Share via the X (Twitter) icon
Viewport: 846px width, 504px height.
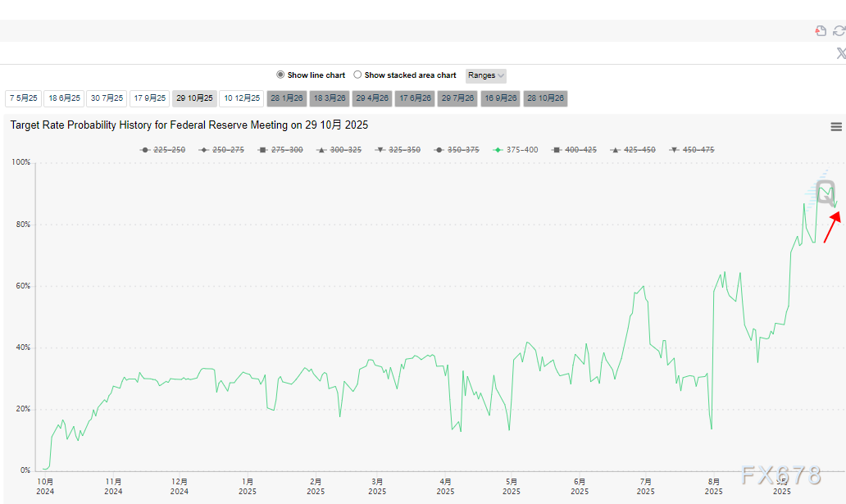840,53
